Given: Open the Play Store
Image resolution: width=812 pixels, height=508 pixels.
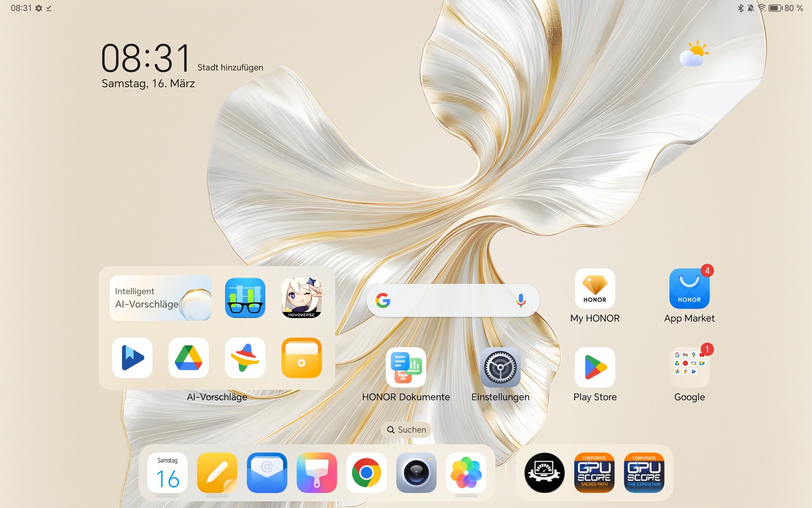Looking at the screenshot, I should click(595, 367).
